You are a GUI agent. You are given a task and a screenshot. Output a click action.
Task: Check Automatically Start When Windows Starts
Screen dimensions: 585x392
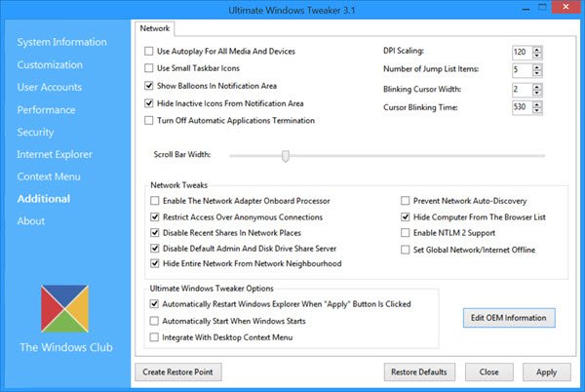(x=155, y=321)
